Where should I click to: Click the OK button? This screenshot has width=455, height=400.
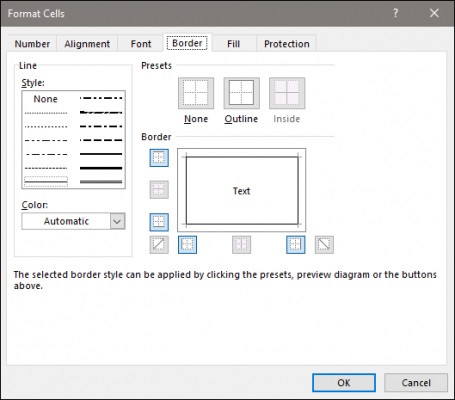click(344, 382)
